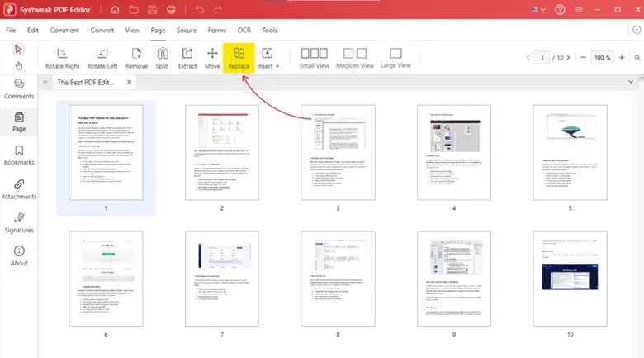The height and width of the screenshot is (358, 644).
Task: Open the Attachments sidebar panel
Action: click(19, 190)
